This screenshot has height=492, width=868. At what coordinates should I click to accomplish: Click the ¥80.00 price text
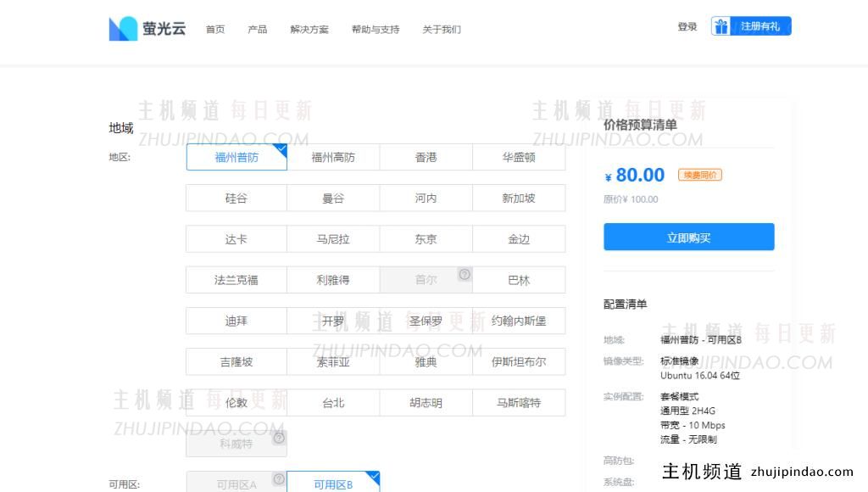click(x=635, y=175)
